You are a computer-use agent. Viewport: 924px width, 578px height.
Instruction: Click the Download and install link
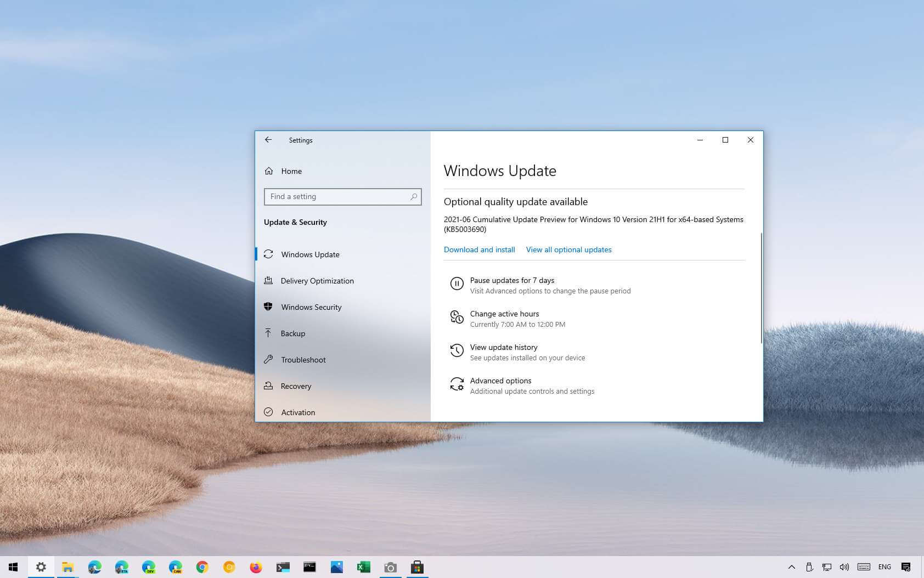click(479, 250)
